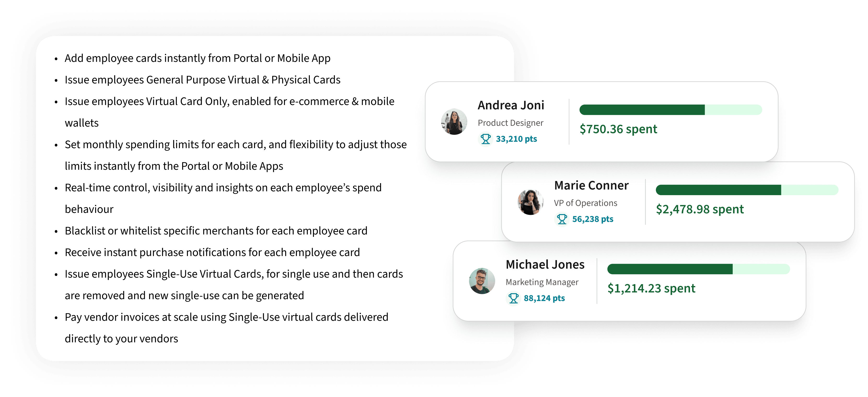This screenshot has width=868, height=397.
Task: Click the 'Add employee cards instantly' bullet
Action: coord(197,58)
